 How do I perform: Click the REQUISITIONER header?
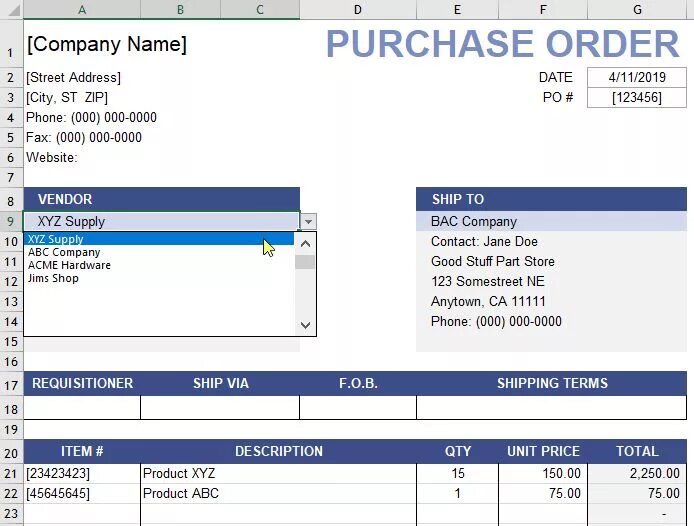click(82, 383)
